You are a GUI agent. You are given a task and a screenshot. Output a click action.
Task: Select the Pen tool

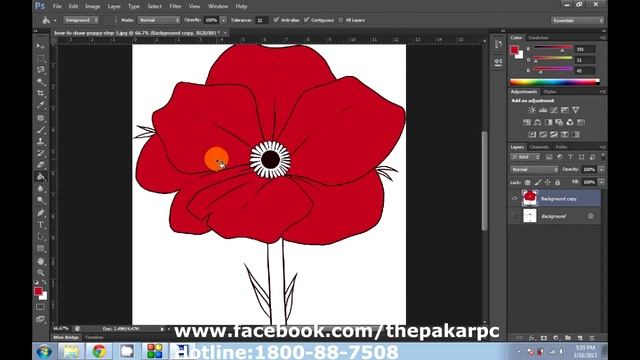tap(40, 213)
